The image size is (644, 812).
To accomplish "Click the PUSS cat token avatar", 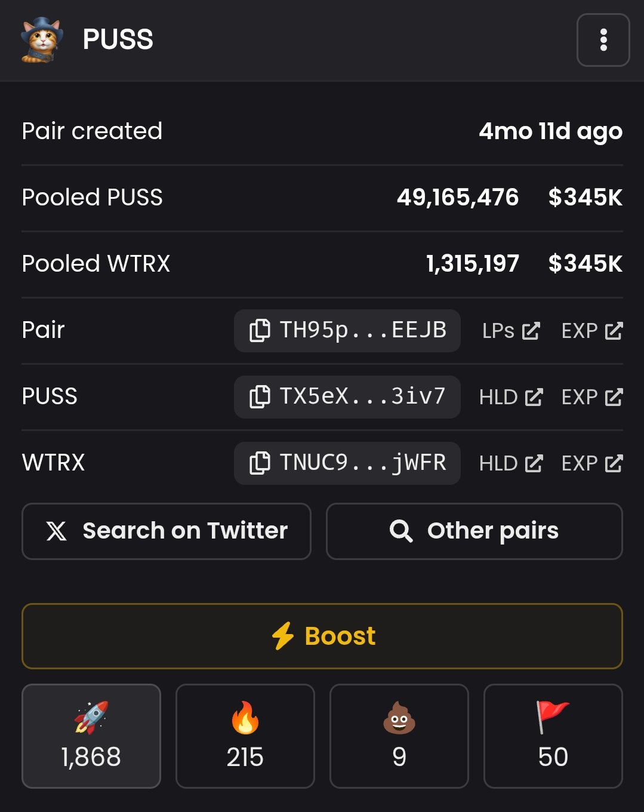I will tap(42, 40).
